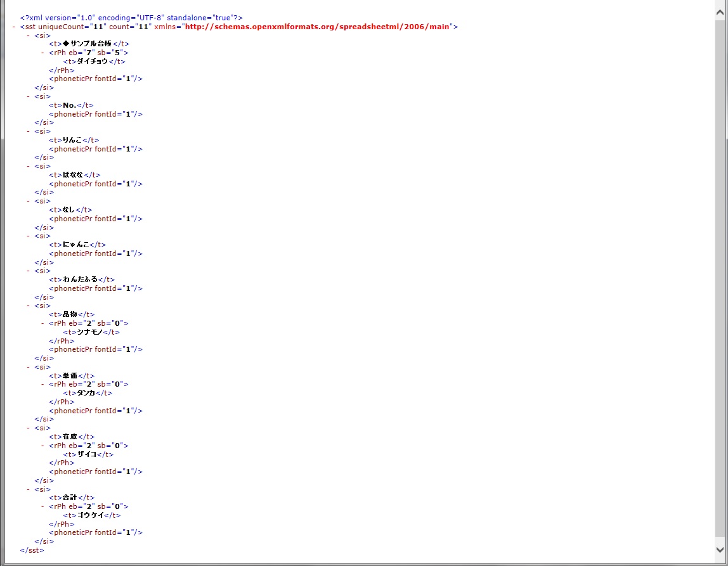
Task: Click the phonetic text ゴウケイ
Action: tap(91, 515)
